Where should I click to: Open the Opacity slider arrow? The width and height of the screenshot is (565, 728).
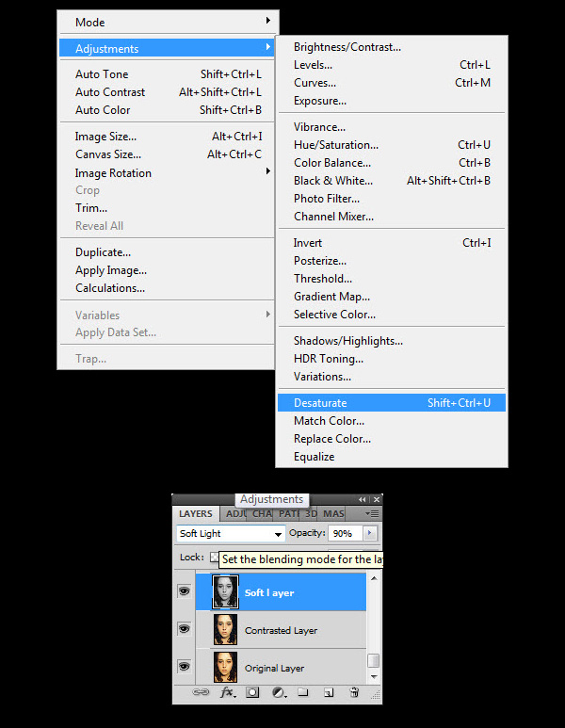click(370, 533)
